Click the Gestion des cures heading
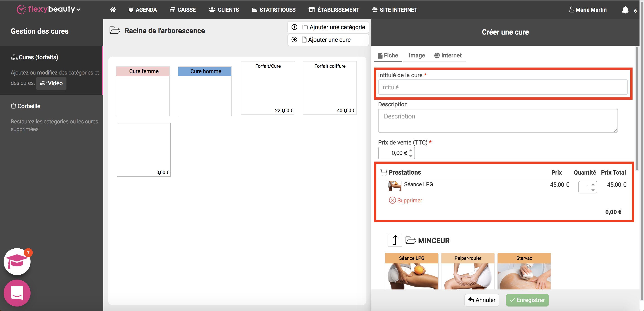 coord(40,31)
